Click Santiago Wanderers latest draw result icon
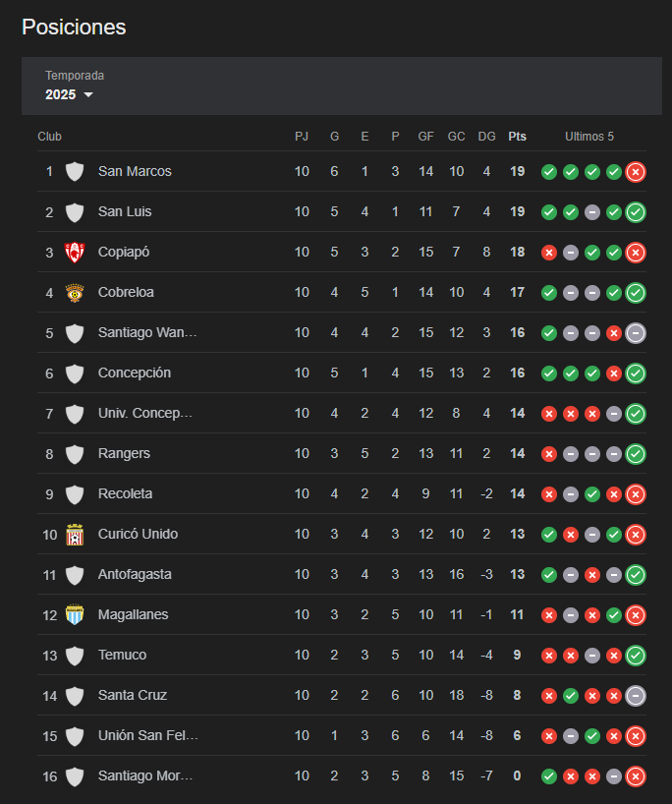This screenshot has width=672, height=804. point(636,333)
